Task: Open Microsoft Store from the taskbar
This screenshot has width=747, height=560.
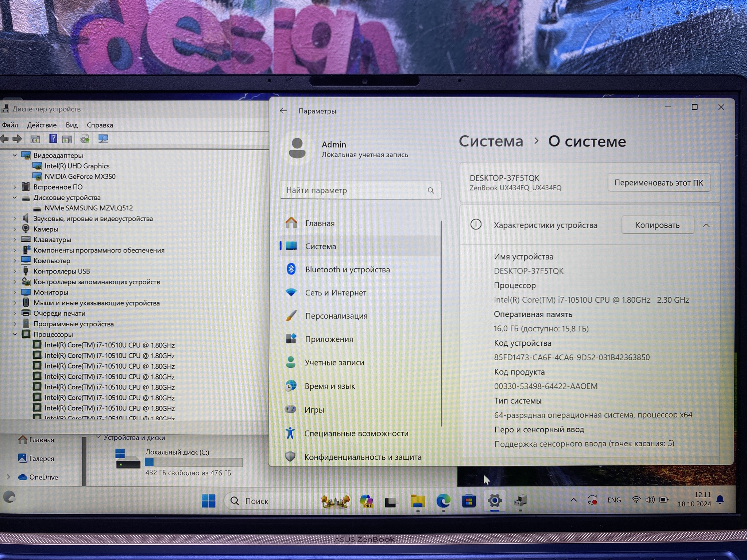Action: pyautogui.click(x=469, y=501)
